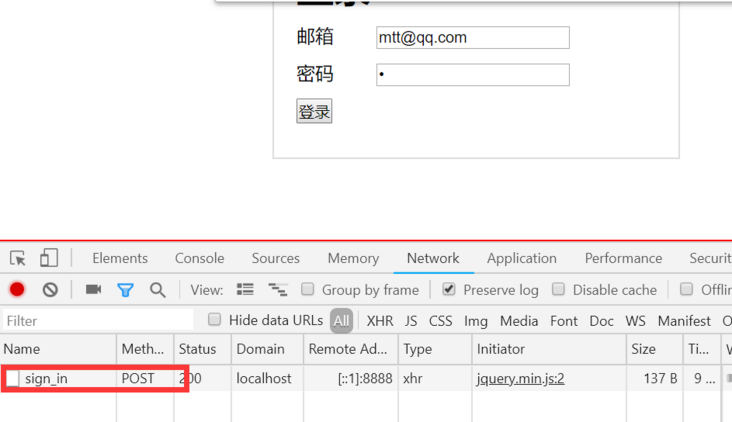The image size is (732, 422).
Task: Enable the Group by frame checkbox
Action: click(308, 289)
